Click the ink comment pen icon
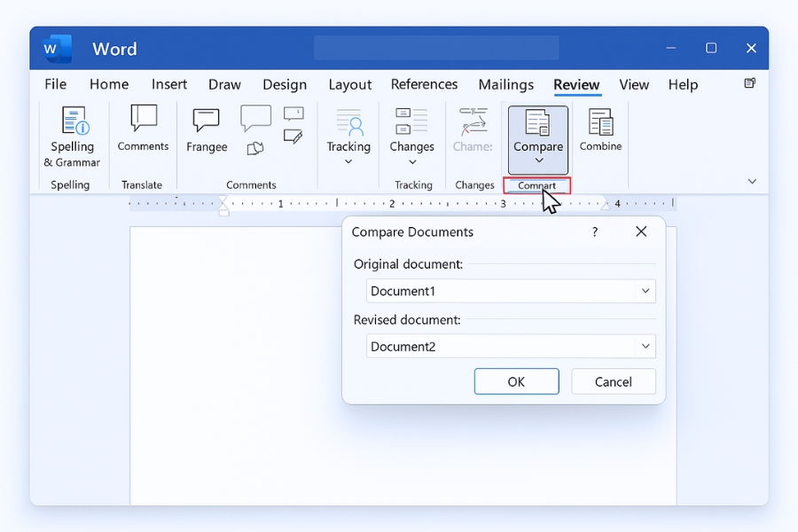The width and height of the screenshot is (798, 532). (294, 133)
